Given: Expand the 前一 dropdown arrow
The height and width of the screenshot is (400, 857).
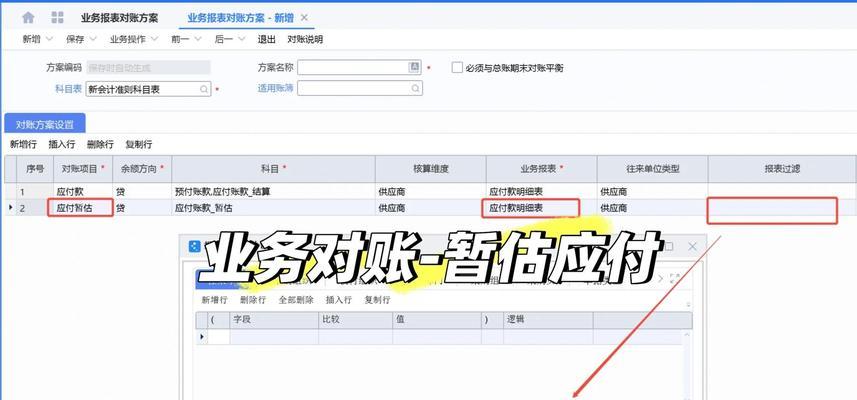Looking at the screenshot, I should point(198,39).
